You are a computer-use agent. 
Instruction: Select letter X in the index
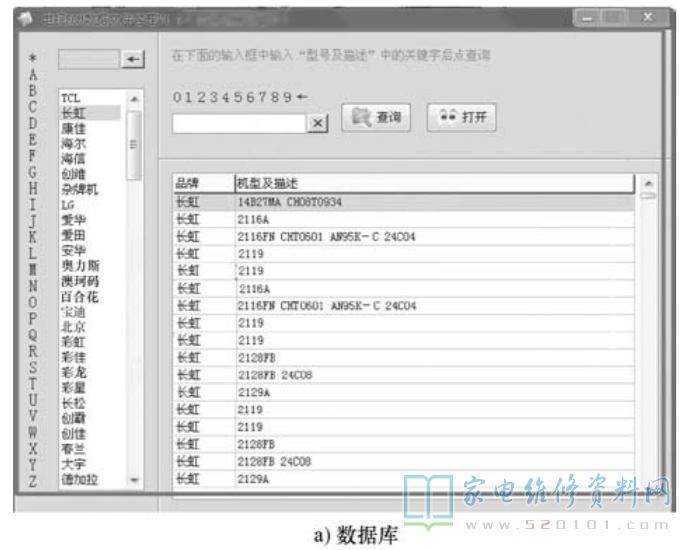(x=33, y=448)
